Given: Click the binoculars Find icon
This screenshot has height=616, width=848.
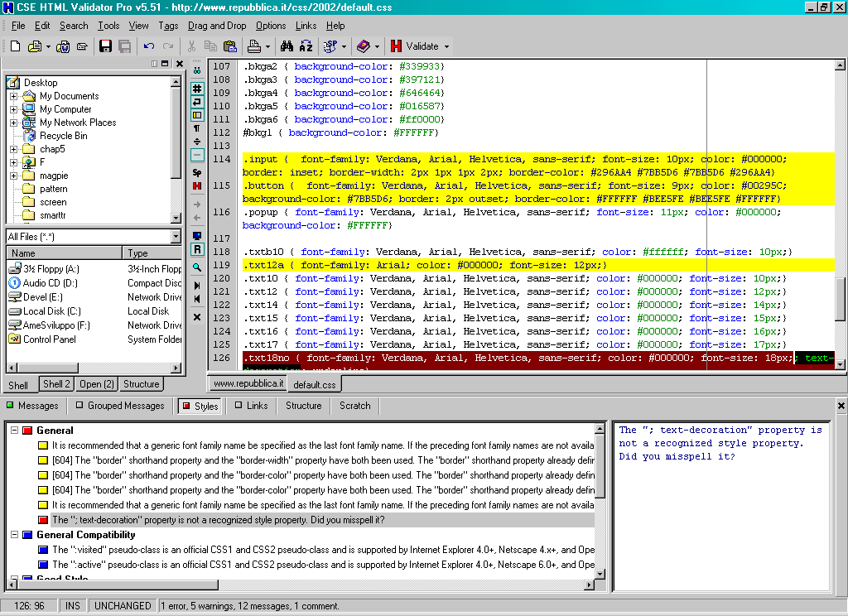Looking at the screenshot, I should pos(287,46).
